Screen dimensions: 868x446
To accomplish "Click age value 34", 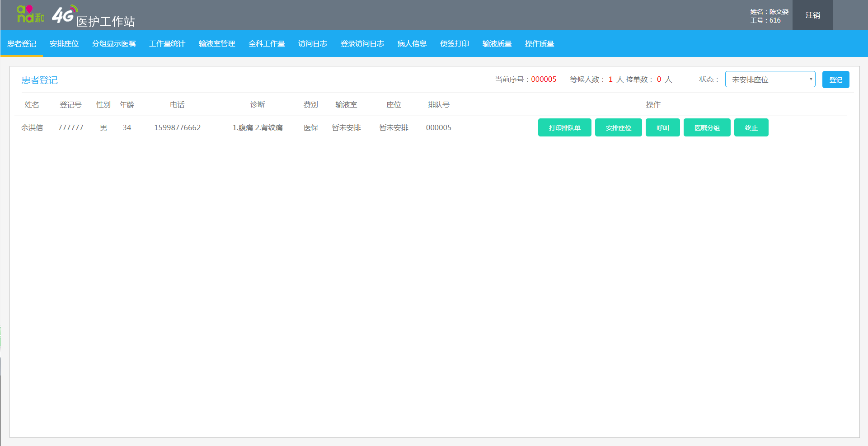I will (127, 128).
